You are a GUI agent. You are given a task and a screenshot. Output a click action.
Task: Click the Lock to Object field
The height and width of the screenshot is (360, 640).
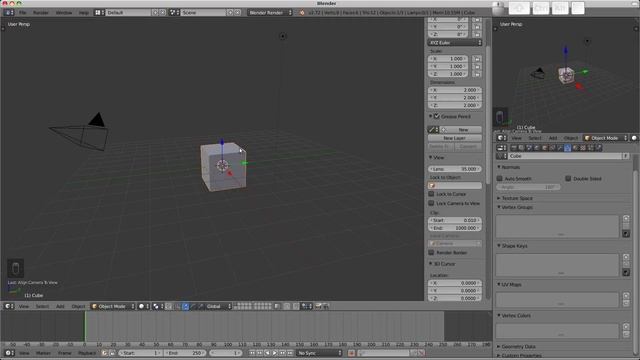[455, 185]
